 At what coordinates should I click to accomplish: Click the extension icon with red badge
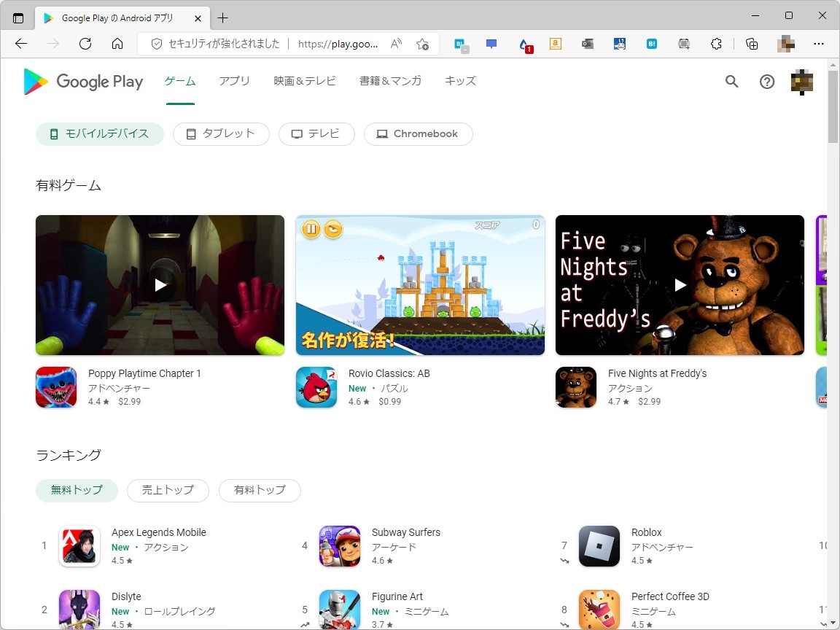525,45
